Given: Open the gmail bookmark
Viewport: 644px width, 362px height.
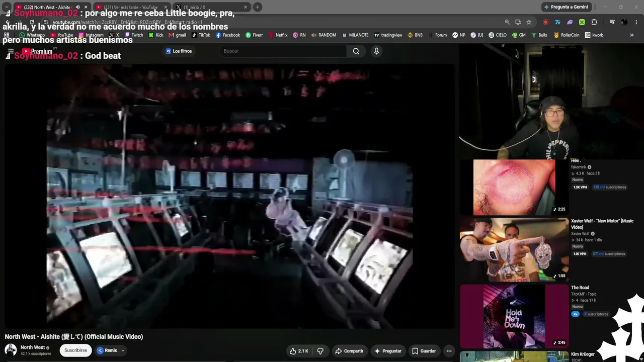Looking at the screenshot, I should (x=178, y=35).
